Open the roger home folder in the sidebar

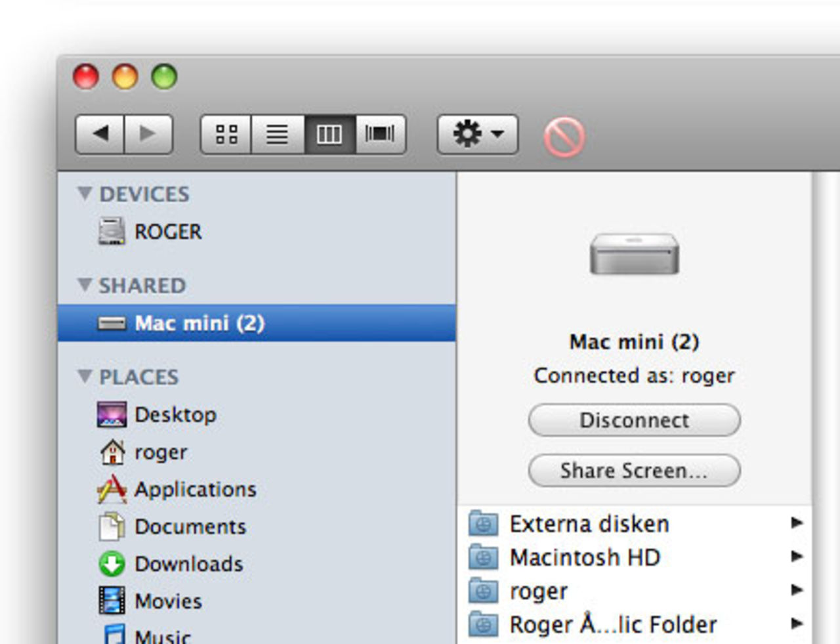160,452
